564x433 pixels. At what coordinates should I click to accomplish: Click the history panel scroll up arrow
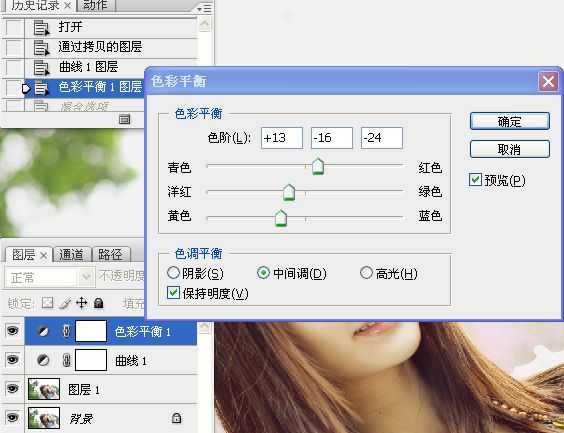[x=205, y=24]
